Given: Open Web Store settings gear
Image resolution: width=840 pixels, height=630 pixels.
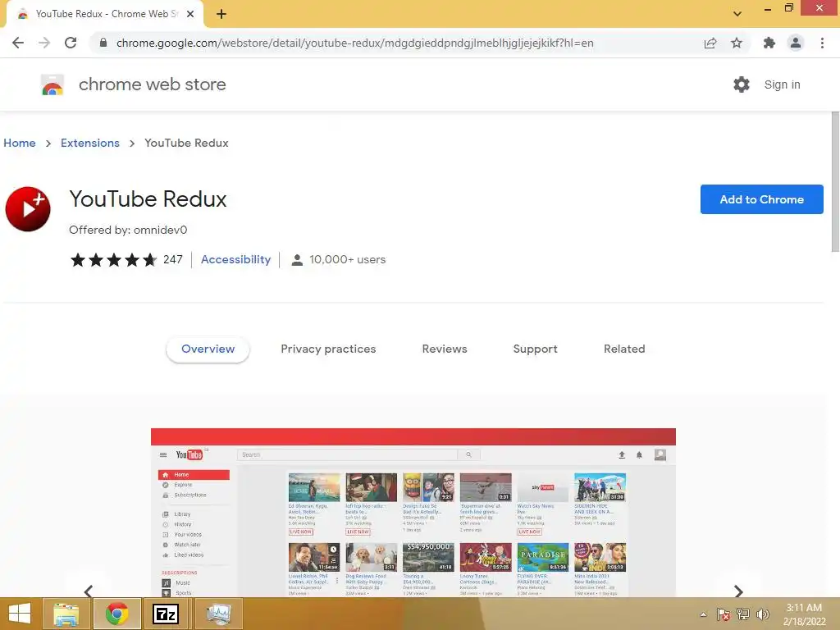Looking at the screenshot, I should point(742,84).
